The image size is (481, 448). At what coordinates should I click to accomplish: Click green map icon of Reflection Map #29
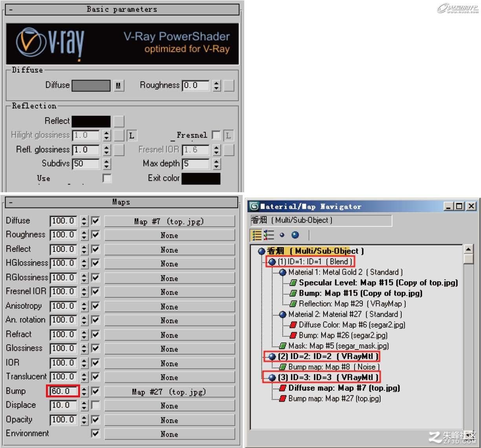point(293,304)
